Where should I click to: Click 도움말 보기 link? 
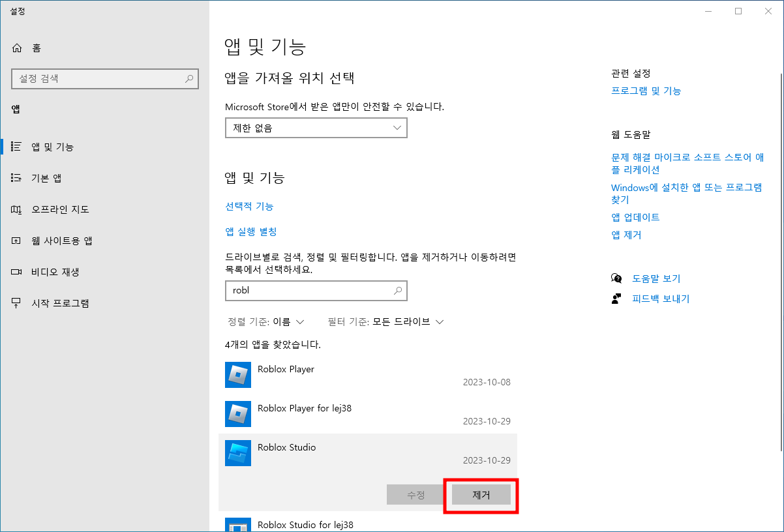tap(656, 278)
